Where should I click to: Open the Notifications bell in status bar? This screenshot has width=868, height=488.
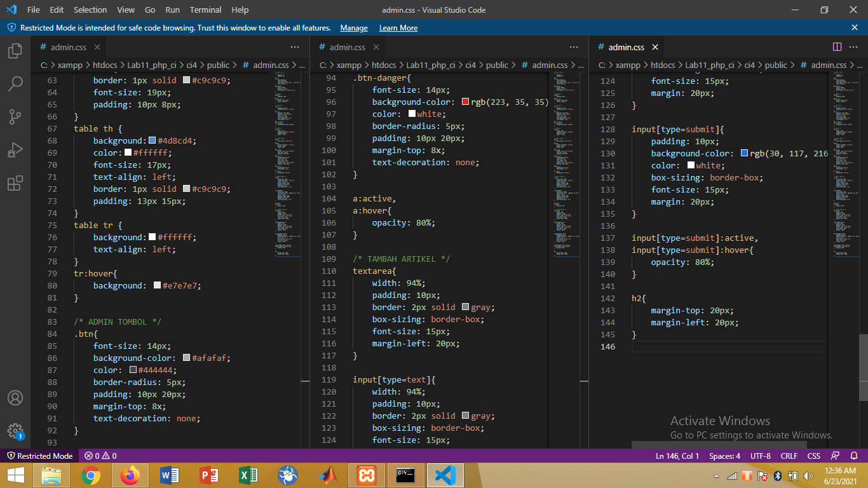click(853, 456)
